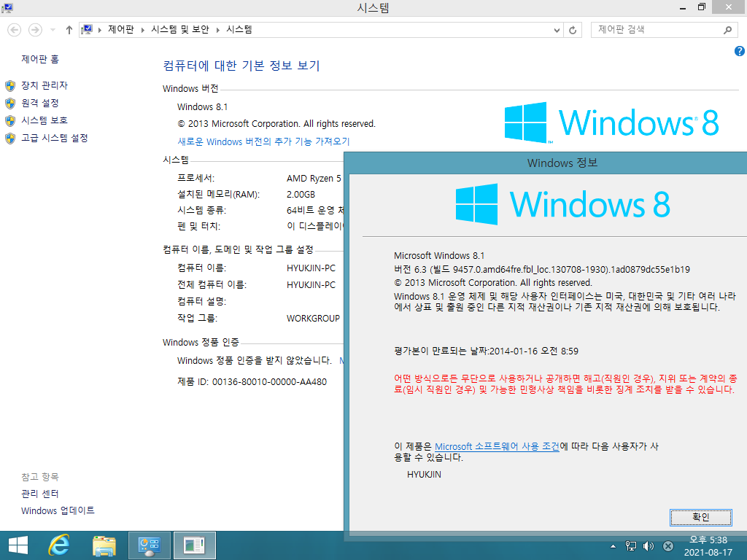Viewport: 747px width, 560px height.
Task: Refresh the control panel view
Action: pos(573,30)
